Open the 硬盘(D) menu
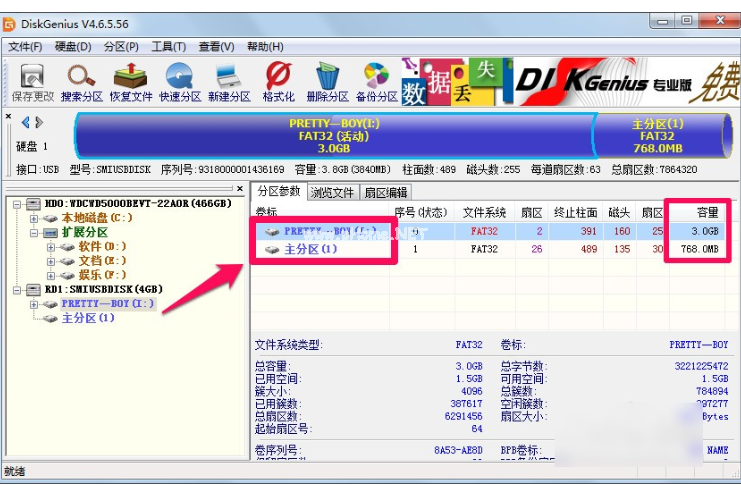 (x=73, y=46)
